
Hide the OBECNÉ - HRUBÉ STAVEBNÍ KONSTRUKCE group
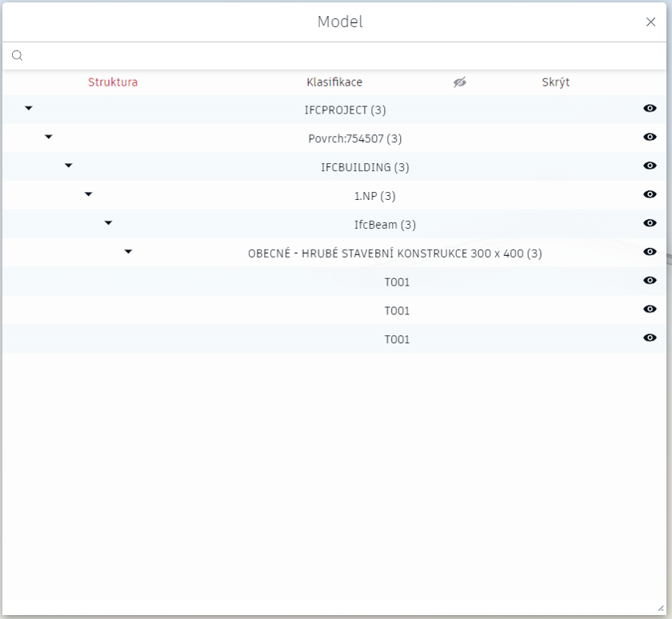[x=650, y=253]
